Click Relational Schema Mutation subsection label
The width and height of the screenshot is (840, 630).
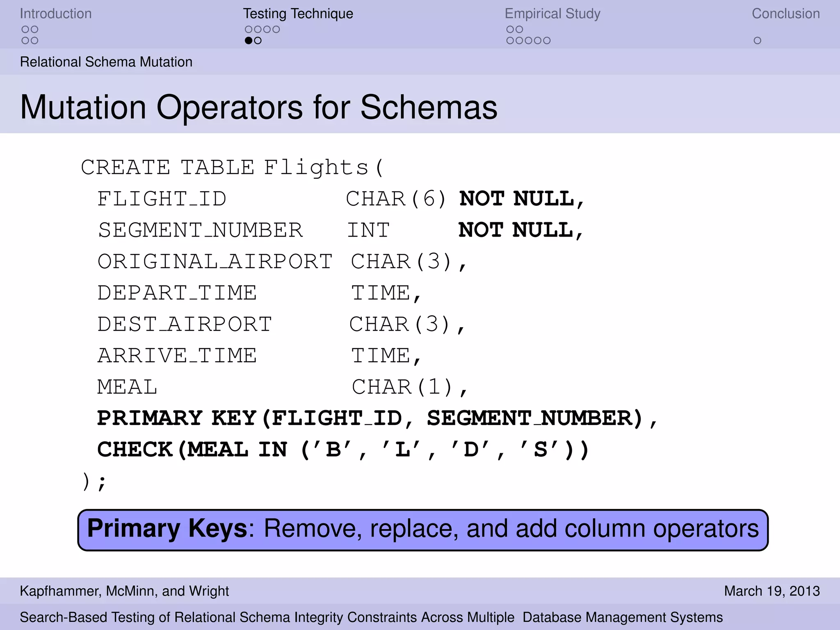(106, 62)
